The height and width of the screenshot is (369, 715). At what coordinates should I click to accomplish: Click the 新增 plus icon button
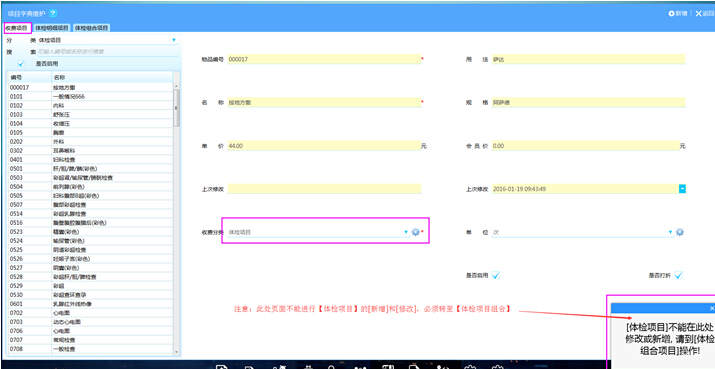pos(671,14)
